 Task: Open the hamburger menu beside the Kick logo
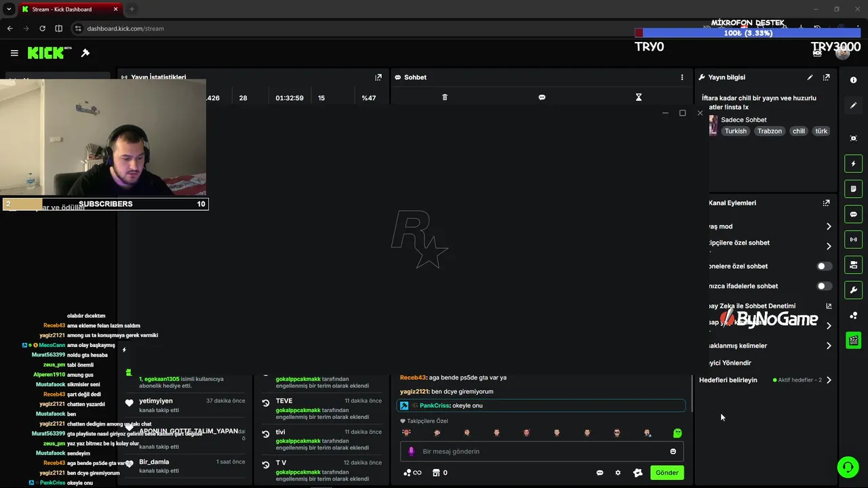[x=14, y=53]
